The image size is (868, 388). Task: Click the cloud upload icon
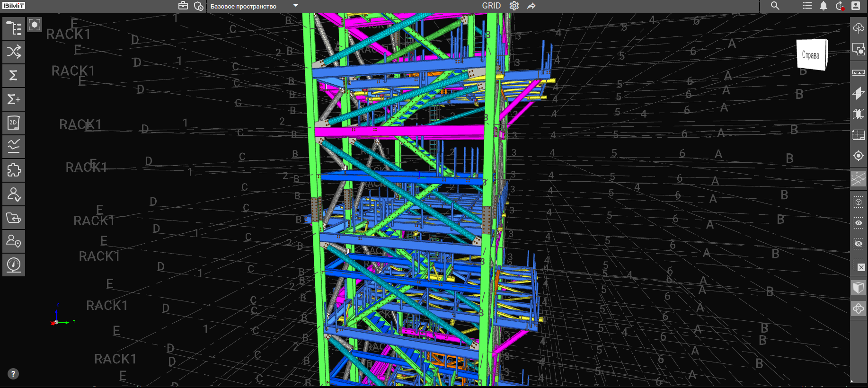click(x=858, y=28)
